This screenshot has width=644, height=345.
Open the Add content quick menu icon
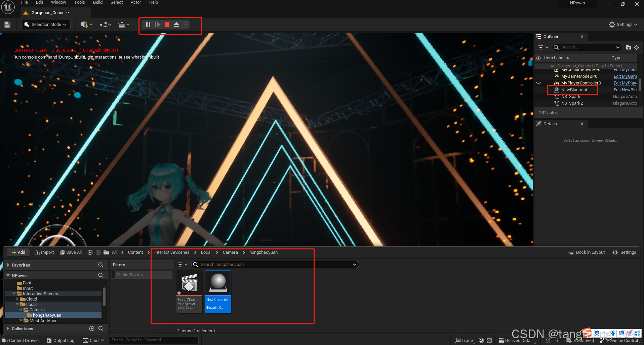coord(87,25)
